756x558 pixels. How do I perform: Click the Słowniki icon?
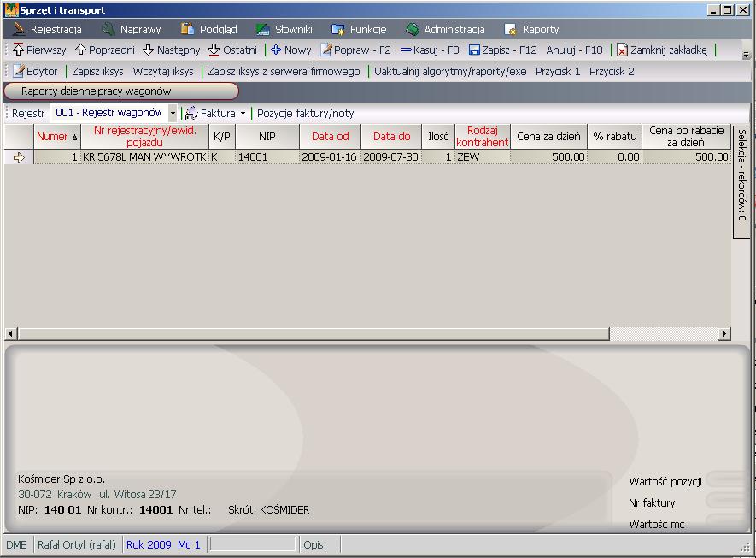coord(262,29)
